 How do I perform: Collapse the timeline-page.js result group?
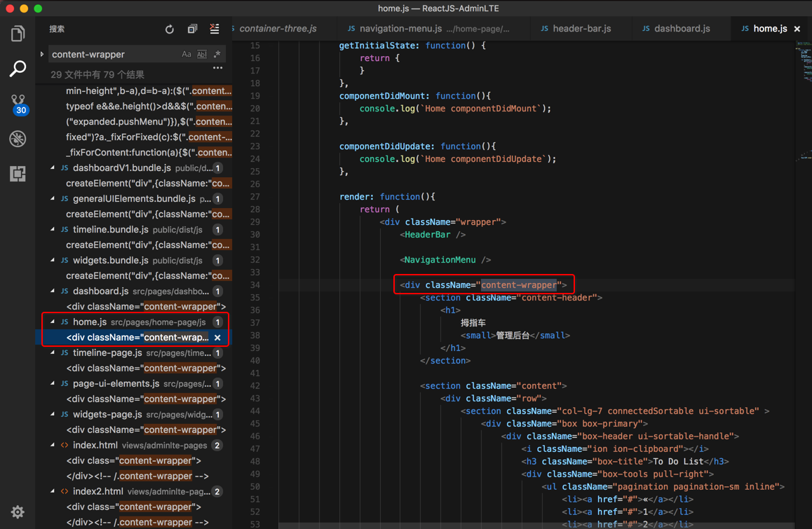[x=53, y=353]
